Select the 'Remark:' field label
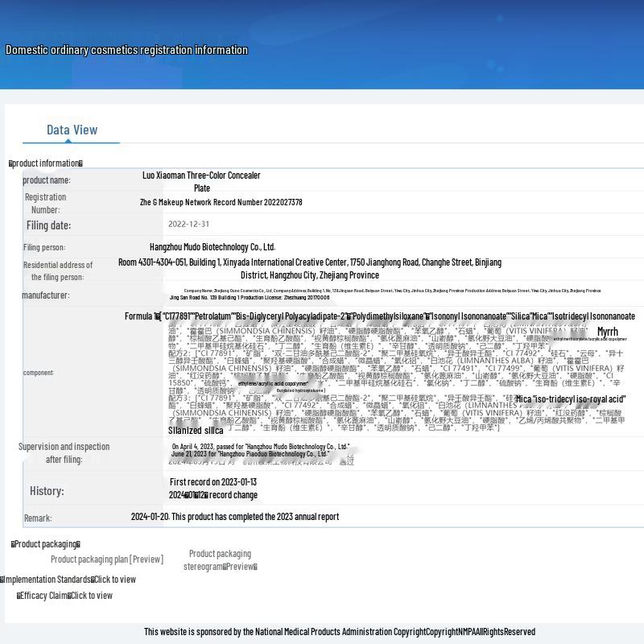This screenshot has height=644, width=644. 38,518
